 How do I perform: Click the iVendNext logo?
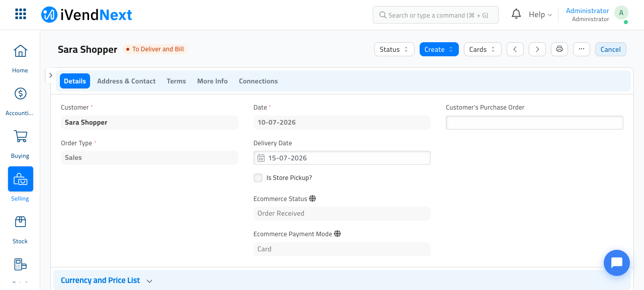(87, 15)
